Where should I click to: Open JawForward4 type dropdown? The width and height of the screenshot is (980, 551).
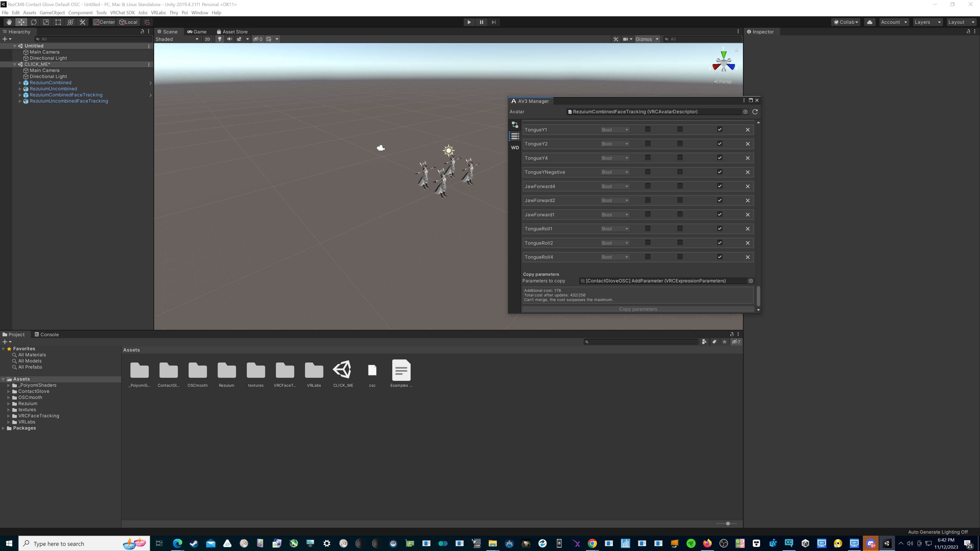615,186
